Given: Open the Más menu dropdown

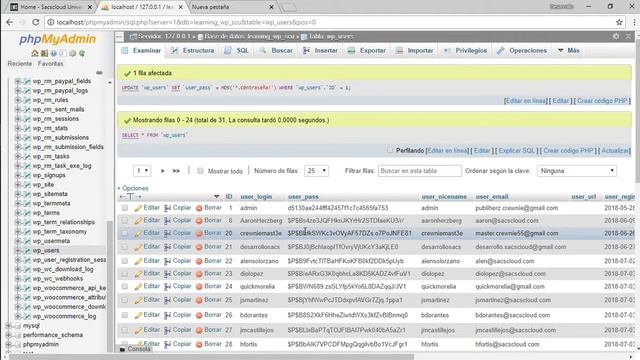Looking at the screenshot, I should pos(569,51).
